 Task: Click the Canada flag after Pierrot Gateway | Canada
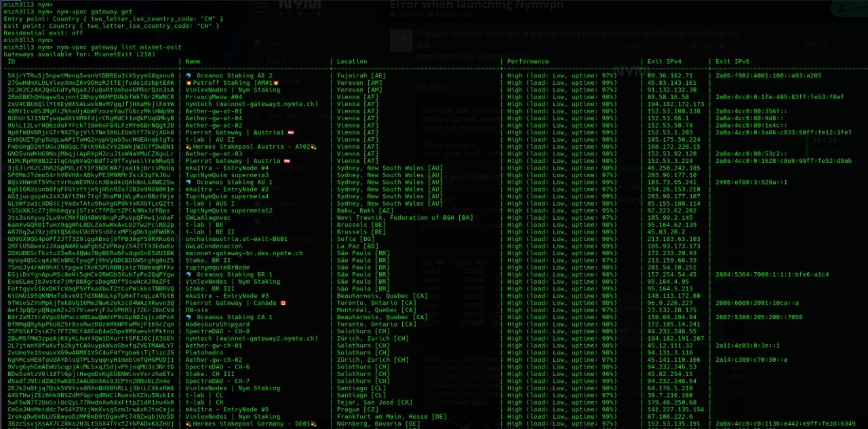(283, 303)
